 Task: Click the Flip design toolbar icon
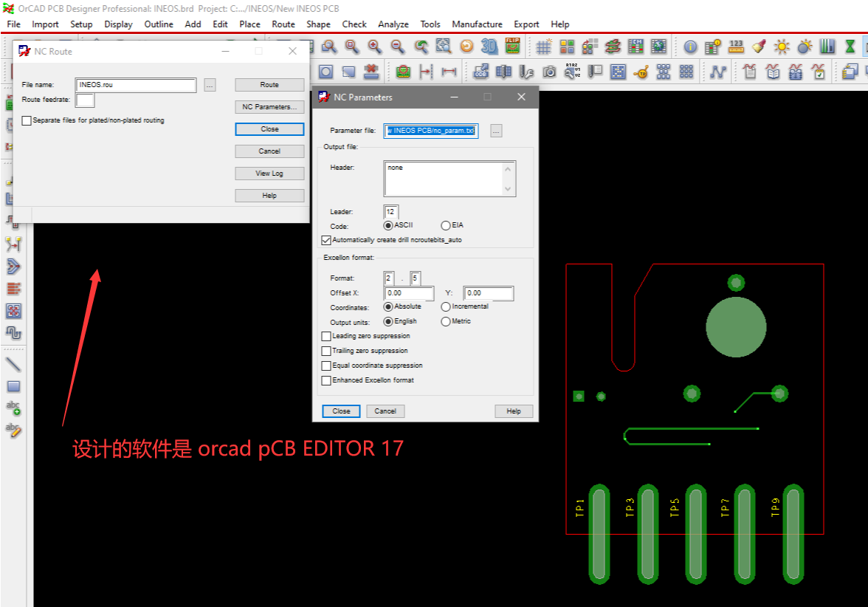point(512,46)
